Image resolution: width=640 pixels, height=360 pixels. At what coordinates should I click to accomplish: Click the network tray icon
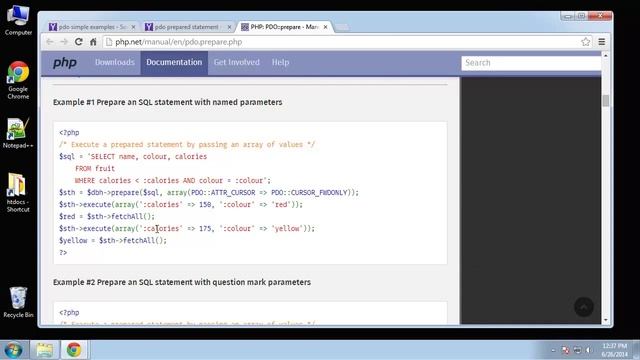coord(577,350)
